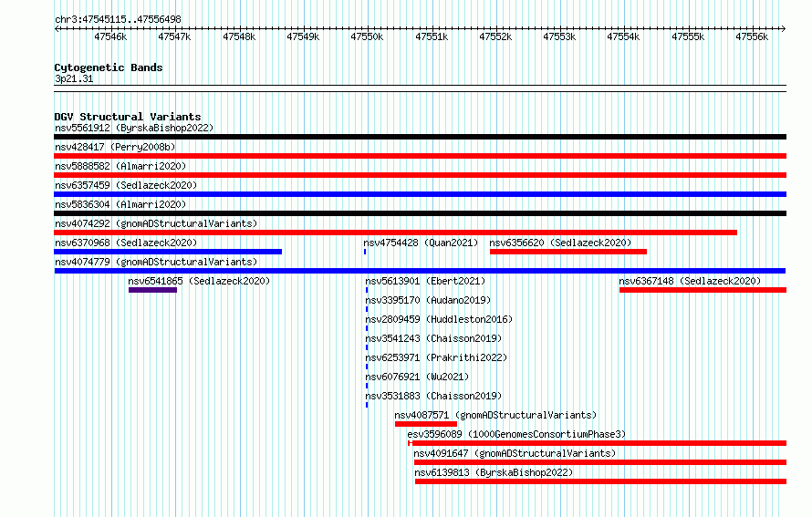The width and height of the screenshot is (812, 517).
Task: Click the 47546k ruler tick label
Action: [x=110, y=36]
